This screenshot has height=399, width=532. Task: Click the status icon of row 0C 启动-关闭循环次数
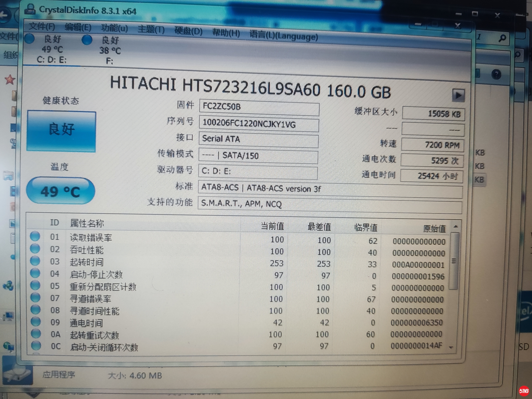coord(36,345)
